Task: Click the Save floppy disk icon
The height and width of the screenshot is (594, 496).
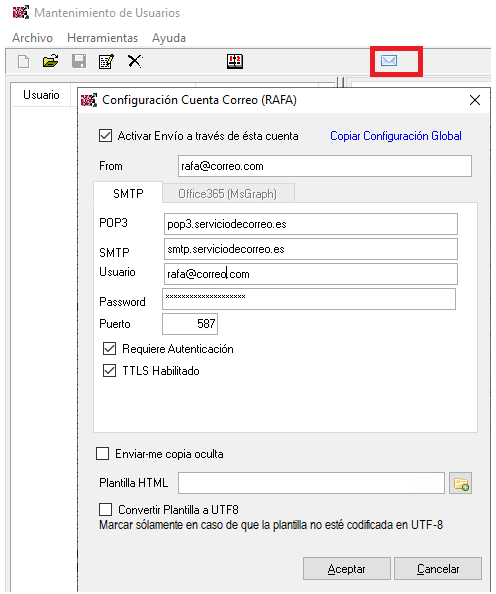Action: 79,61
